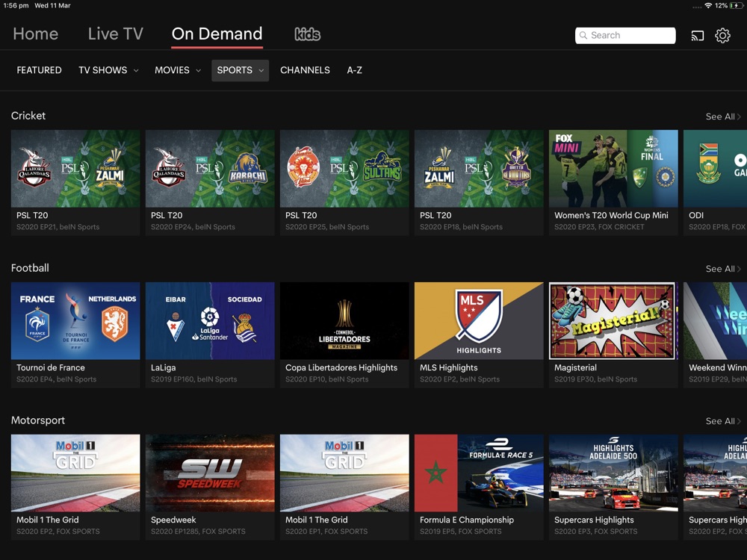This screenshot has height=560, width=747.
Task: Switch to the Home tab
Action: pos(36,34)
